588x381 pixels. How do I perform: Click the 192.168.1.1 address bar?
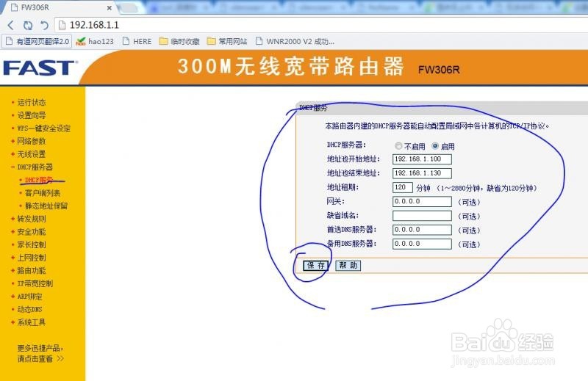tap(323, 25)
